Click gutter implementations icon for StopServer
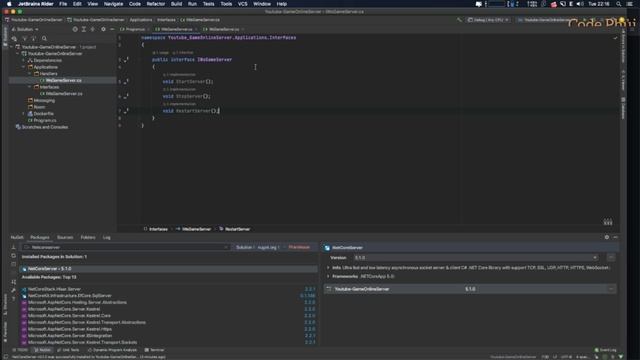 coord(126,96)
